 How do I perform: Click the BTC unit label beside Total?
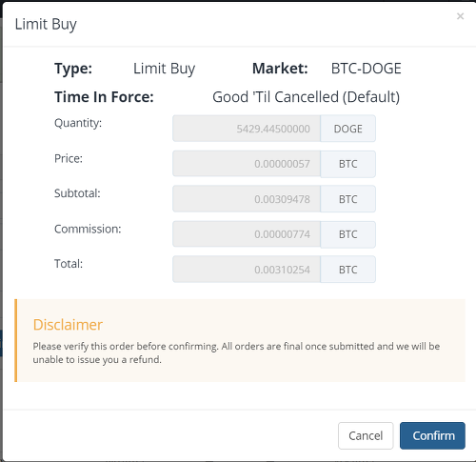pos(348,270)
